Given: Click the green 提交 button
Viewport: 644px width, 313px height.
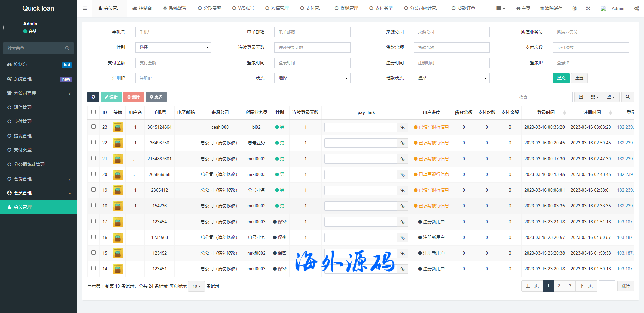Looking at the screenshot, I should pyautogui.click(x=561, y=78).
